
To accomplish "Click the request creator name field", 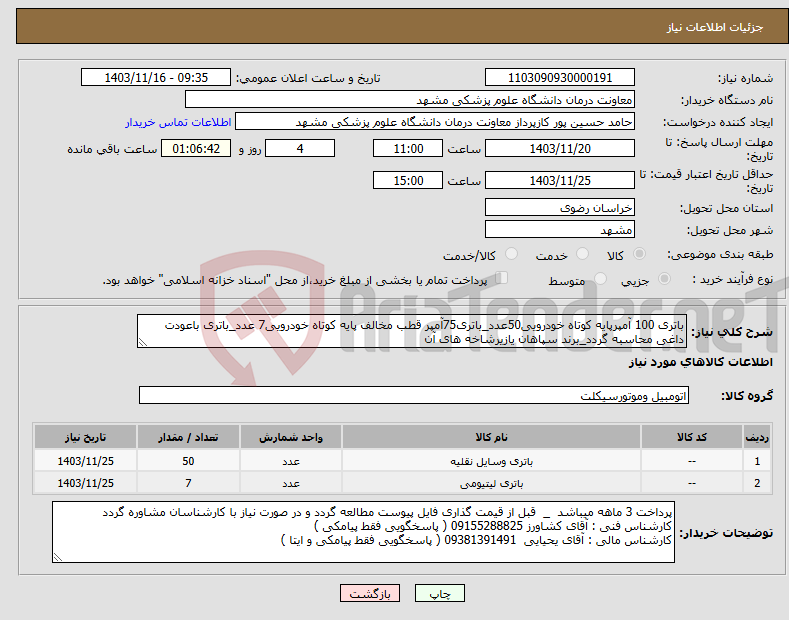I will pos(435,122).
